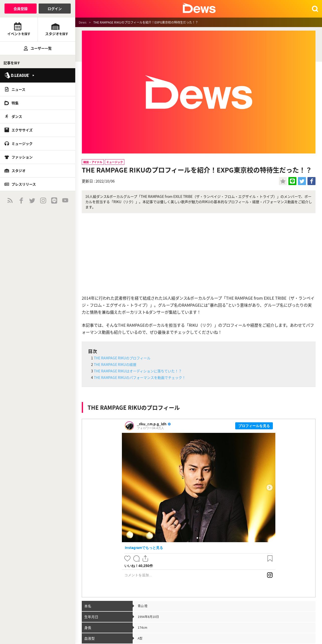Click the share upload icon
Image resolution: width=322 pixels, height=644 pixels.
pyautogui.click(x=145, y=558)
